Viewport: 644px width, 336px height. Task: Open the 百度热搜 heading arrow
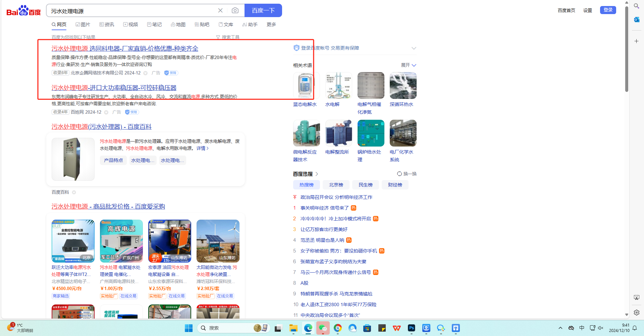pos(317,174)
